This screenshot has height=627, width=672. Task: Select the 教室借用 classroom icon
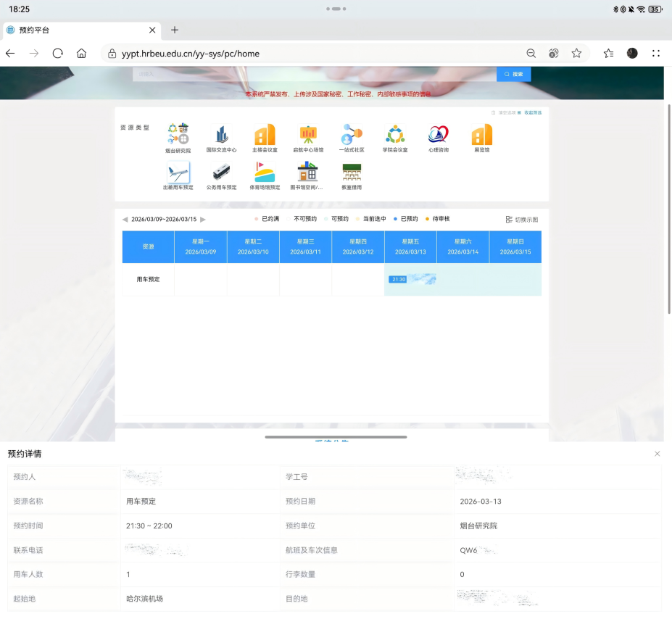(x=352, y=173)
